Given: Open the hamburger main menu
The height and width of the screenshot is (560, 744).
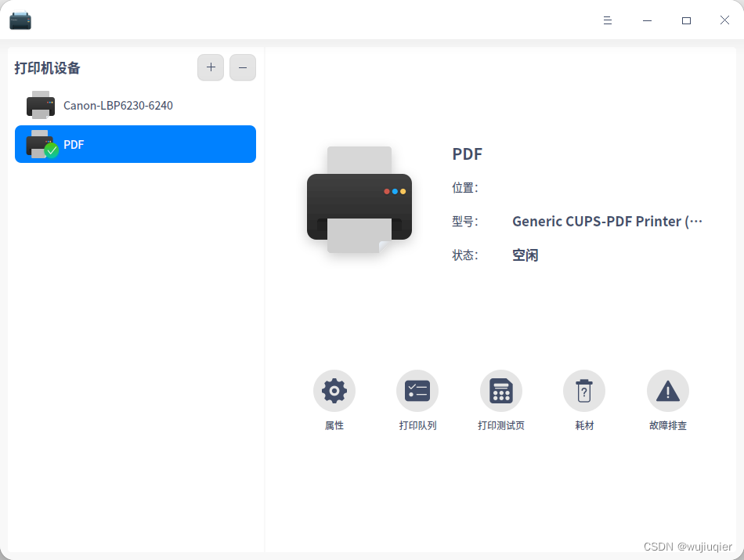Looking at the screenshot, I should 608,20.
